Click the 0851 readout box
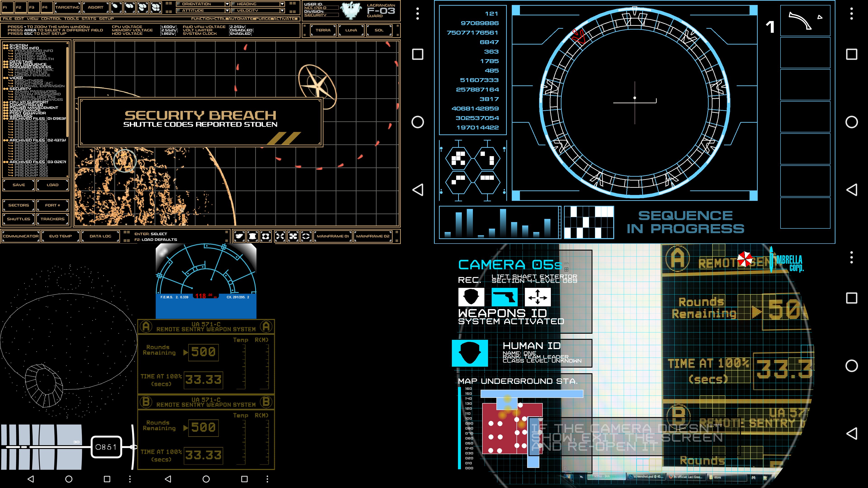Image resolution: width=868 pixels, height=488 pixels. pyautogui.click(x=106, y=447)
